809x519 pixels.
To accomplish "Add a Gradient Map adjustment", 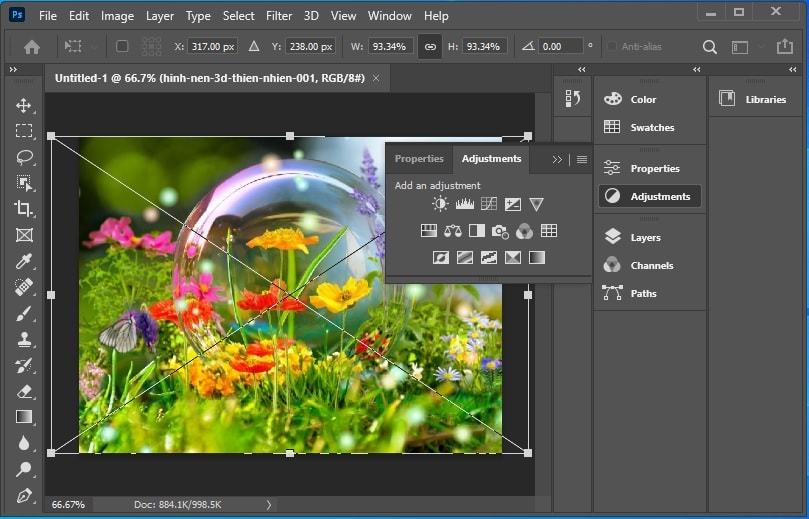I will click(x=537, y=257).
